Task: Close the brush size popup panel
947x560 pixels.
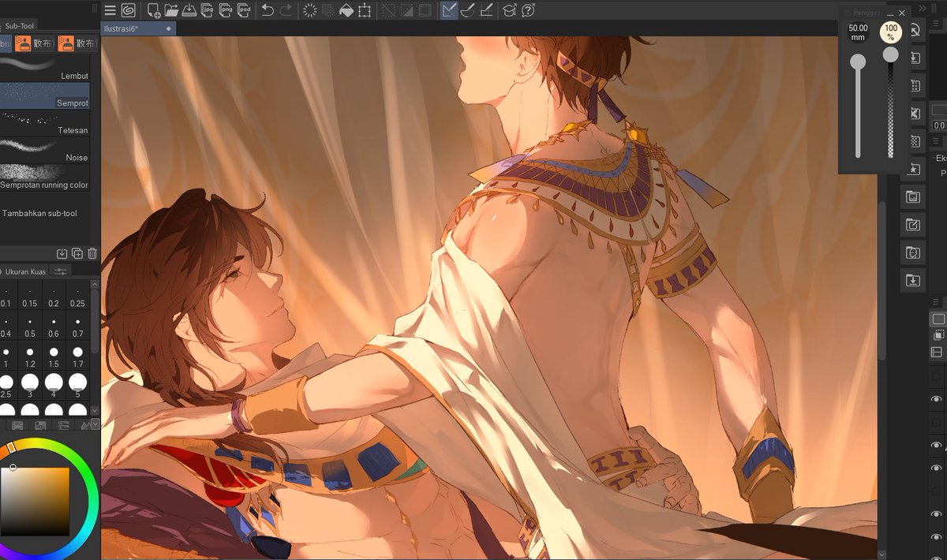Action: [x=902, y=13]
